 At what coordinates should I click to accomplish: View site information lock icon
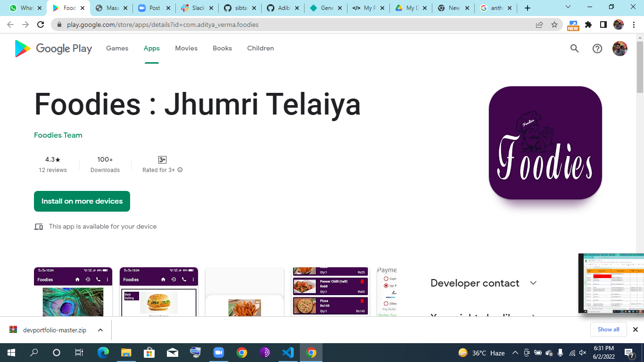point(59,25)
